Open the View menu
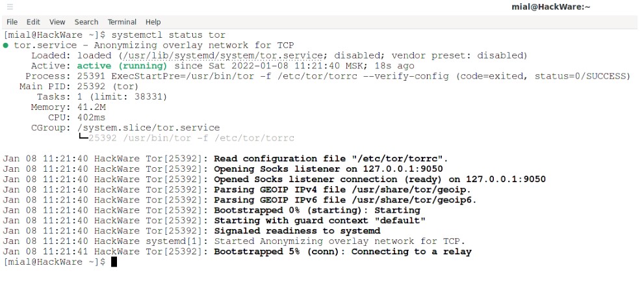Viewport: 644px width, 283px height. tap(57, 22)
